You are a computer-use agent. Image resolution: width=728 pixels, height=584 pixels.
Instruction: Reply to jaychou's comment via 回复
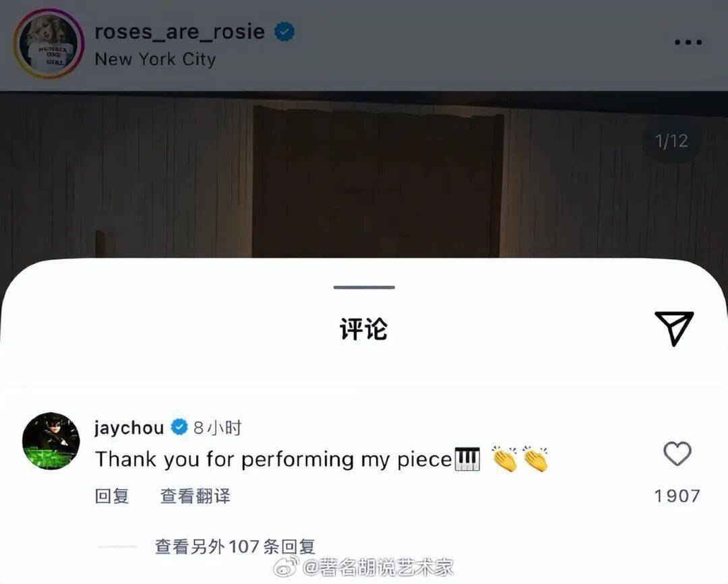(112, 496)
